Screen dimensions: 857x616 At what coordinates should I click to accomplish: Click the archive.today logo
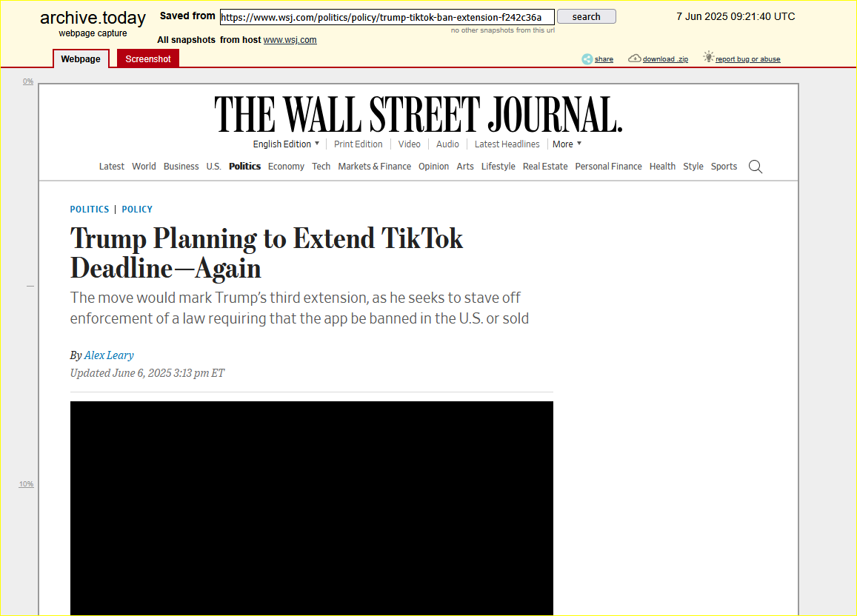point(93,18)
